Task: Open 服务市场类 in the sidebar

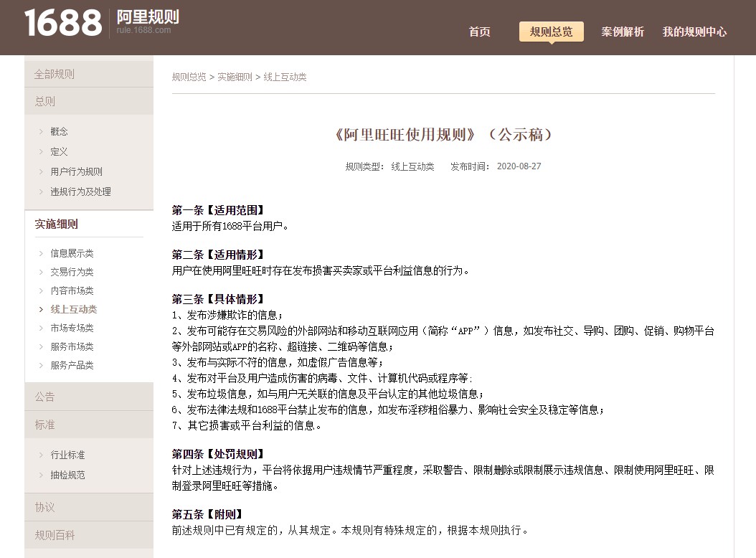Action: (x=72, y=346)
